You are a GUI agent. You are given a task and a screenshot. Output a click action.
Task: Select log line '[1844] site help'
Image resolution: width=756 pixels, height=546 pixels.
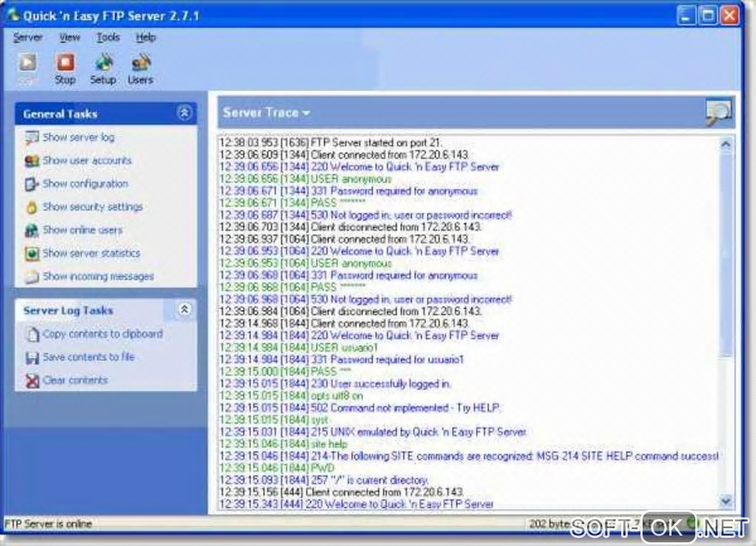click(283, 444)
